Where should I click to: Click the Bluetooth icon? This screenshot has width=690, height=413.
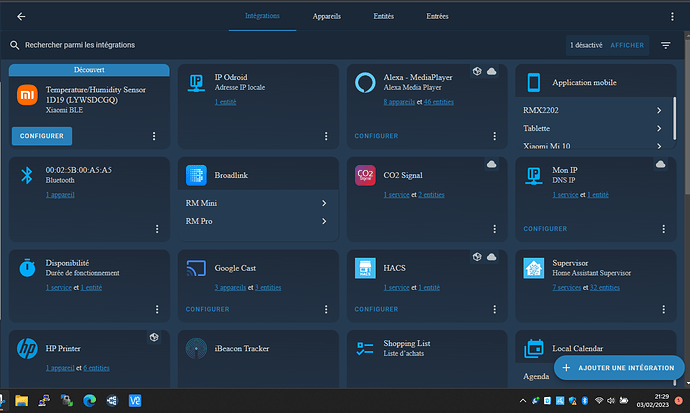coord(27,175)
